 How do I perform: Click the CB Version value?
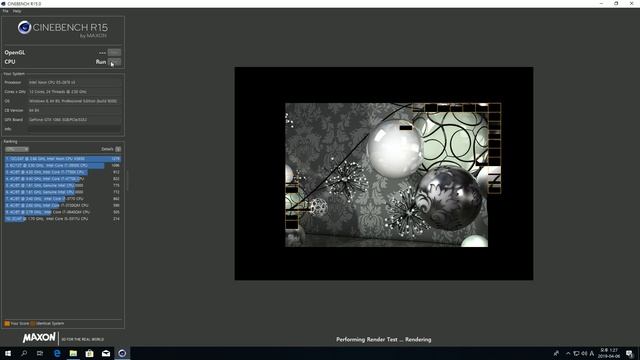[x=34, y=110]
